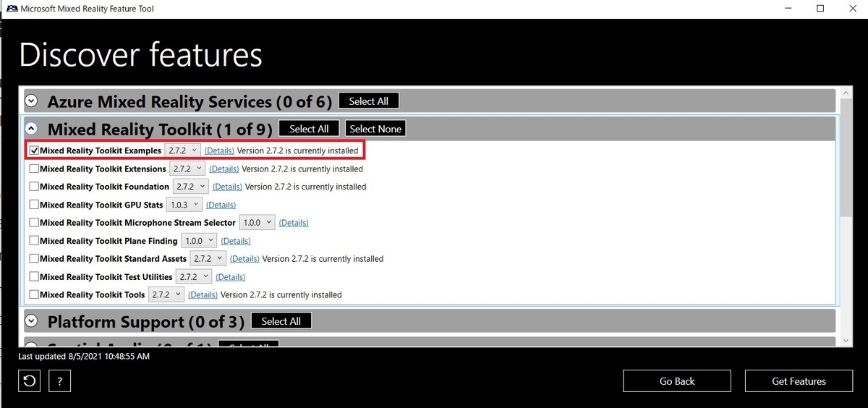Viewport: 868px width, 408px height.
Task: Open Microphone Stream Selector 1.0.0 dropdown
Action: (257, 223)
